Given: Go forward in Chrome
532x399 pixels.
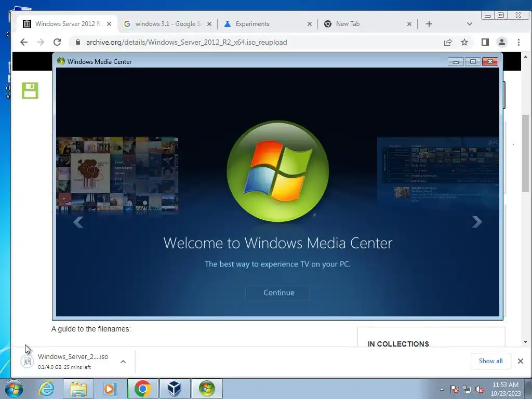Looking at the screenshot, I should 41,42.
